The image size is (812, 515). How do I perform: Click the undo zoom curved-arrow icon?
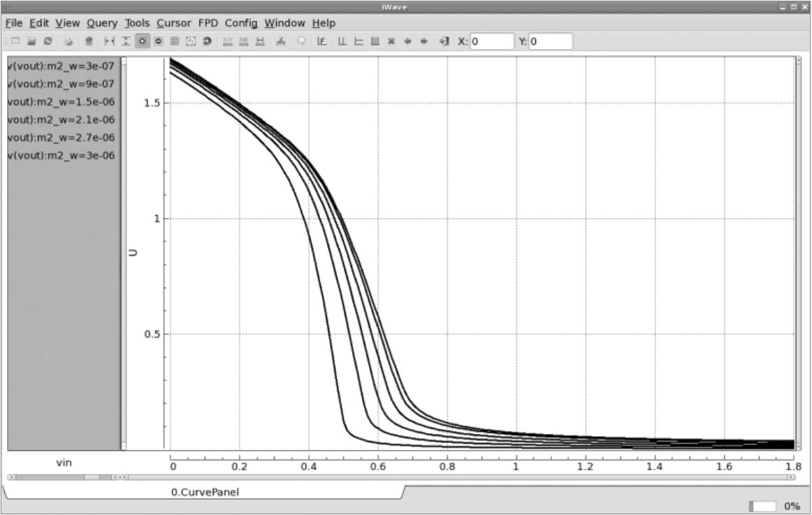(x=207, y=41)
